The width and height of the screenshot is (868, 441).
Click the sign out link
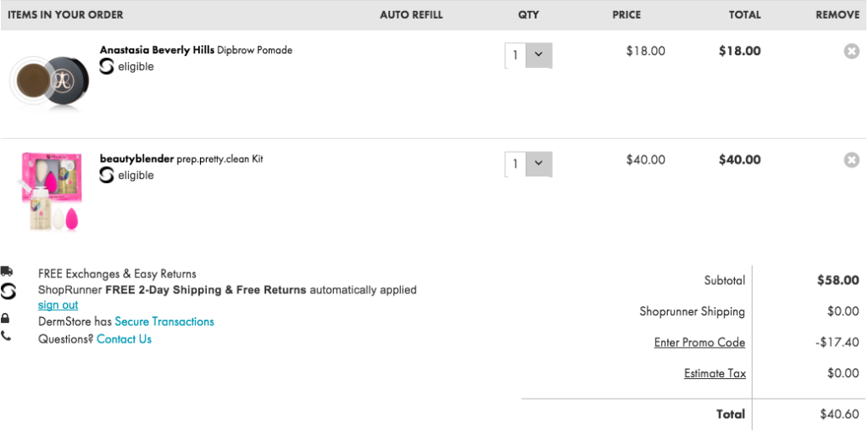pyautogui.click(x=58, y=305)
